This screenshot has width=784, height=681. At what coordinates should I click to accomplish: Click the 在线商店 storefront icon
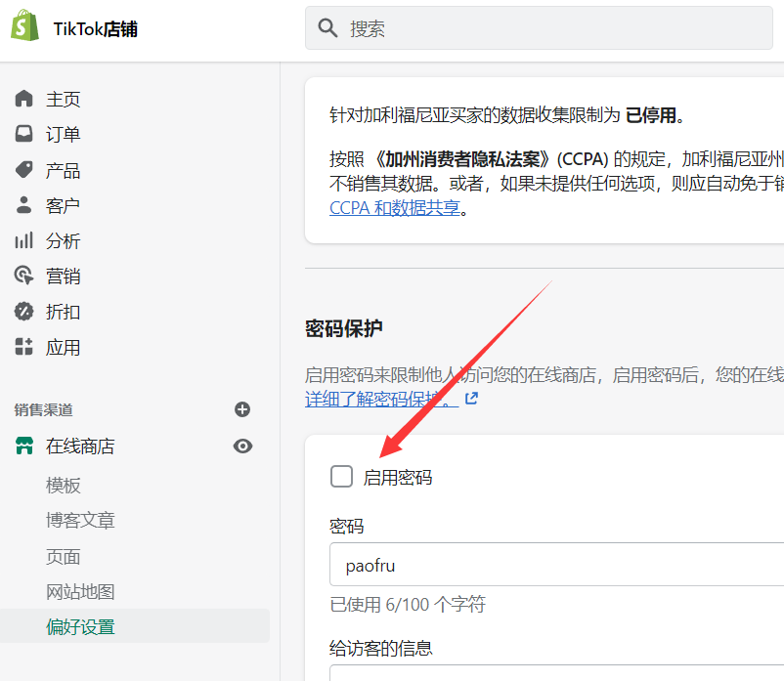pos(24,446)
